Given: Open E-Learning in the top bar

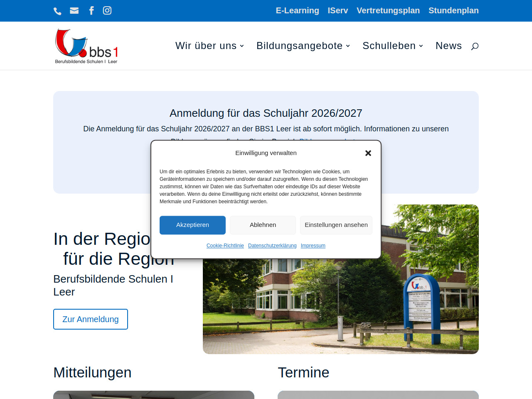Looking at the screenshot, I should tap(297, 10).
